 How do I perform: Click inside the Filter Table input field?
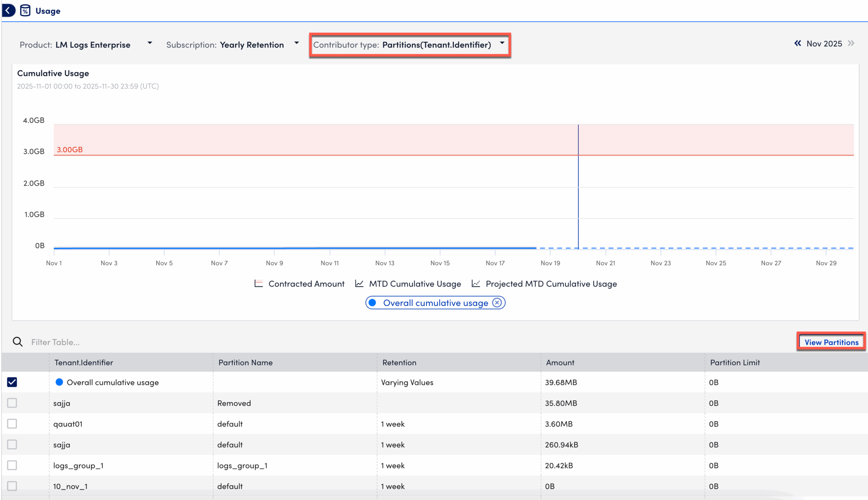tap(103, 342)
